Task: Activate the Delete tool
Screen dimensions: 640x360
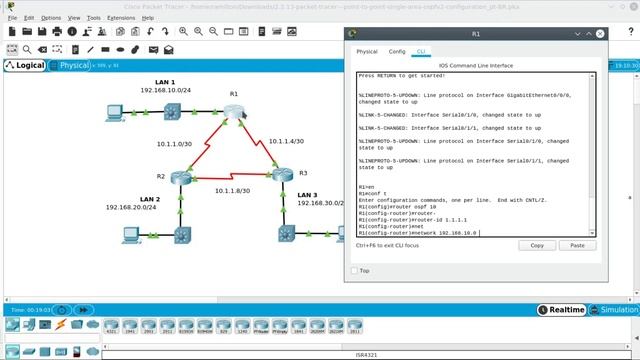Action: click(x=42, y=49)
